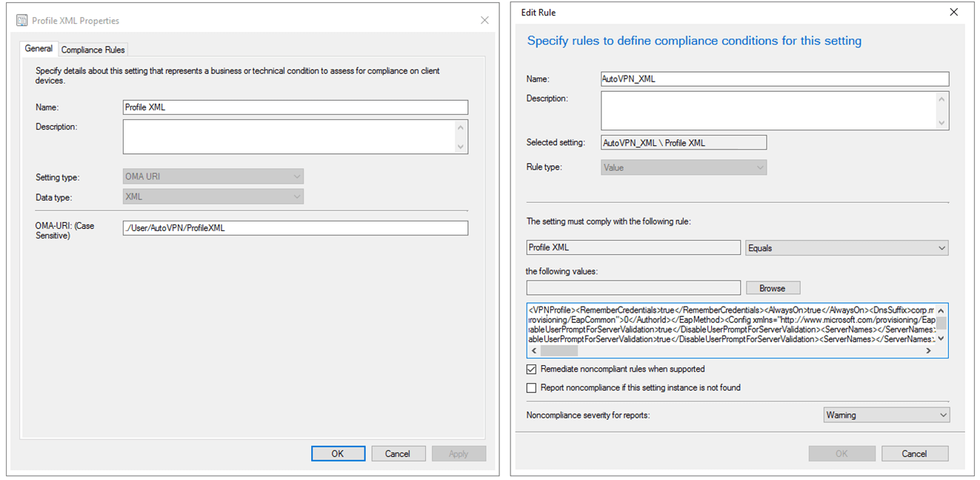Close the Edit Rule dialog with X
Image resolution: width=980 pixels, height=480 pixels.
pyautogui.click(x=954, y=12)
